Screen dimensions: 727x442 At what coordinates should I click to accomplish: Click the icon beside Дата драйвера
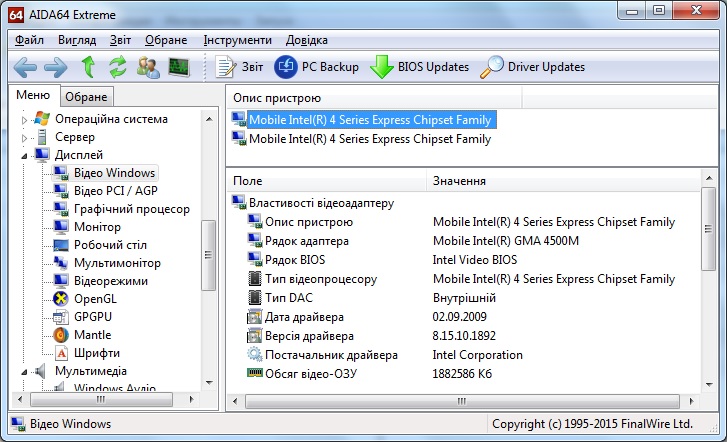point(255,317)
